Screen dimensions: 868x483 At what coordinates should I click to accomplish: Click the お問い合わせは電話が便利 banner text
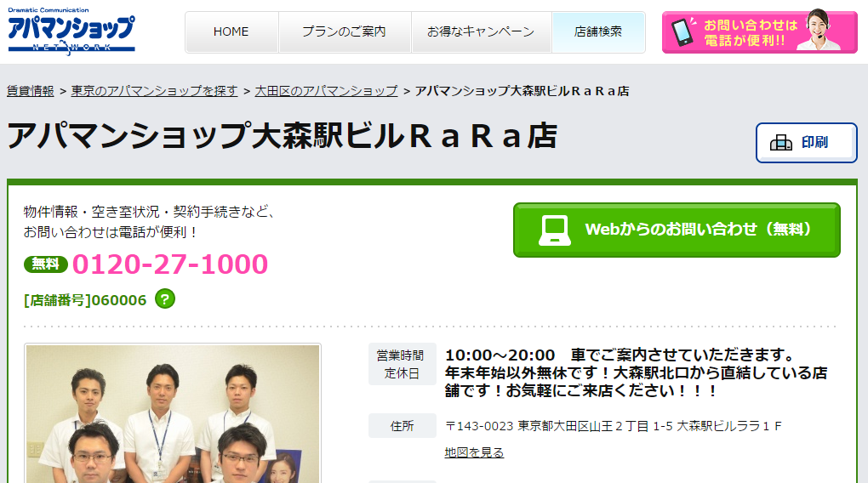(x=751, y=32)
